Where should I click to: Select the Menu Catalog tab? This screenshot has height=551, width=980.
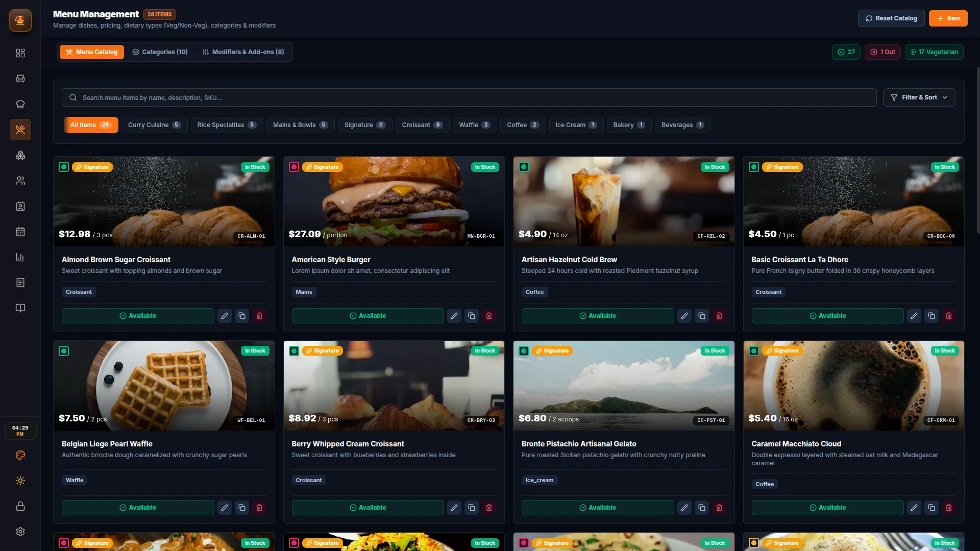pyautogui.click(x=92, y=52)
